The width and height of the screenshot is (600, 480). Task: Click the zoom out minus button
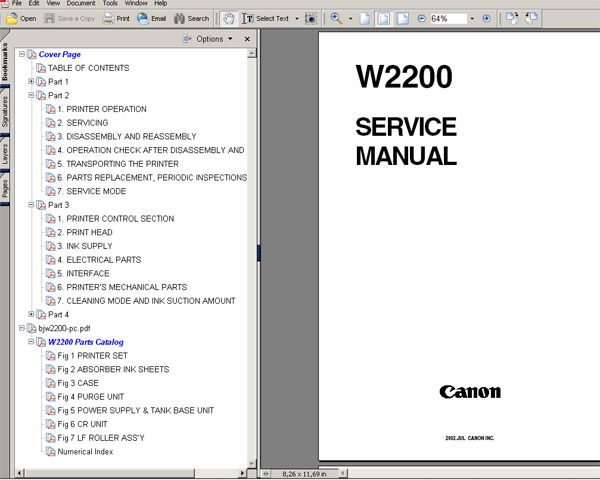click(x=422, y=18)
